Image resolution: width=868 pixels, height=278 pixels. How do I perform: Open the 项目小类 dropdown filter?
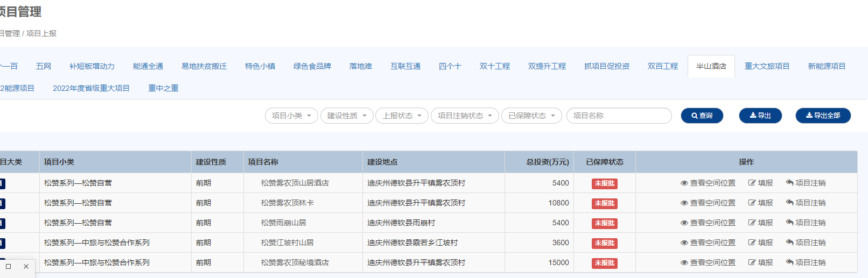pos(291,116)
